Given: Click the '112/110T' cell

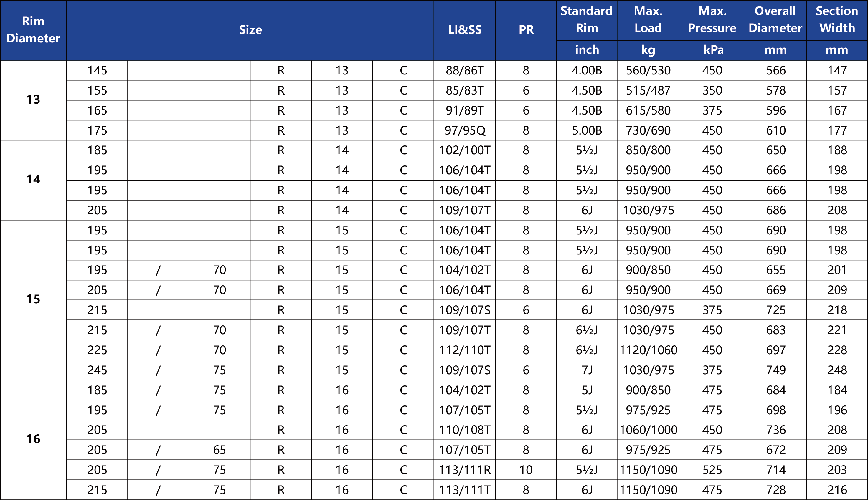Looking at the screenshot, I should tap(465, 350).
